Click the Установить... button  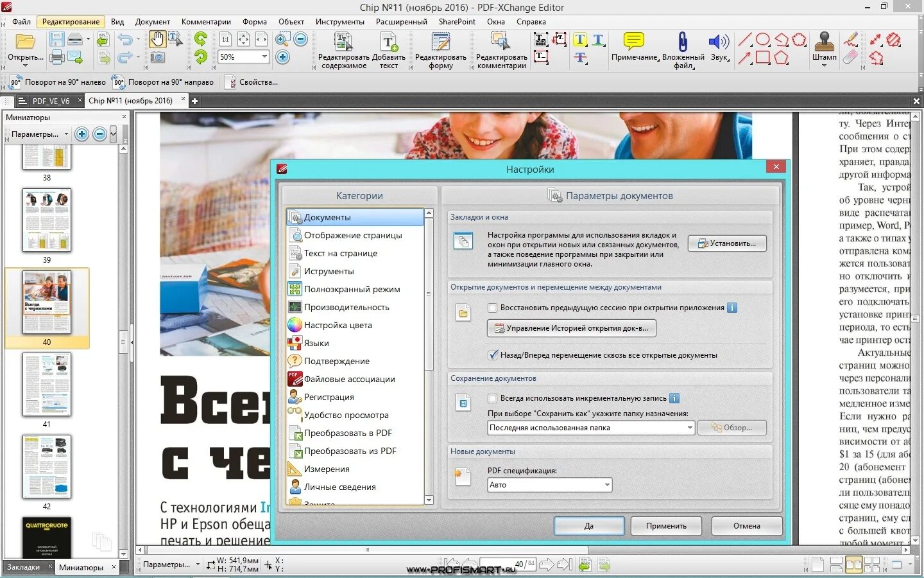727,243
